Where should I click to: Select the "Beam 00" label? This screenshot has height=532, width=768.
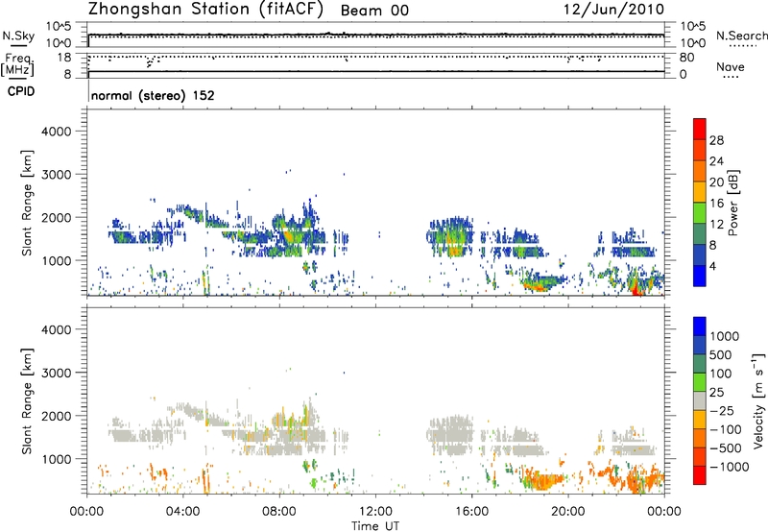click(374, 11)
